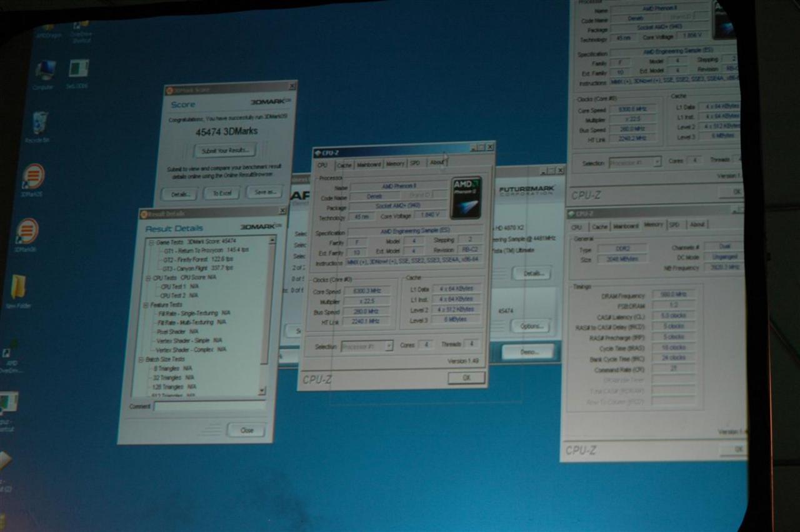The width and height of the screenshot is (800, 532).
Task: Select Fill Rate - Single-Texturing row
Action: [x=194, y=313]
